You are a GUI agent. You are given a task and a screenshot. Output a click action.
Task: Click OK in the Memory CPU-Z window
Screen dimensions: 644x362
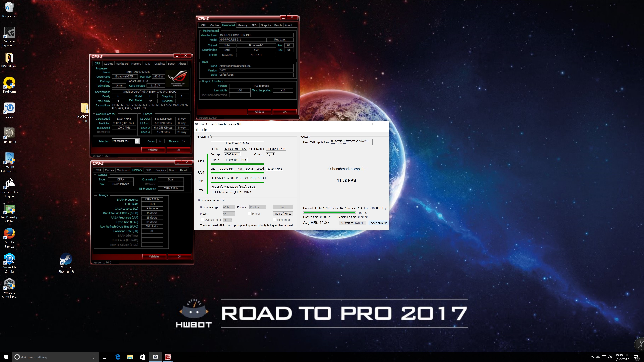[179, 257]
